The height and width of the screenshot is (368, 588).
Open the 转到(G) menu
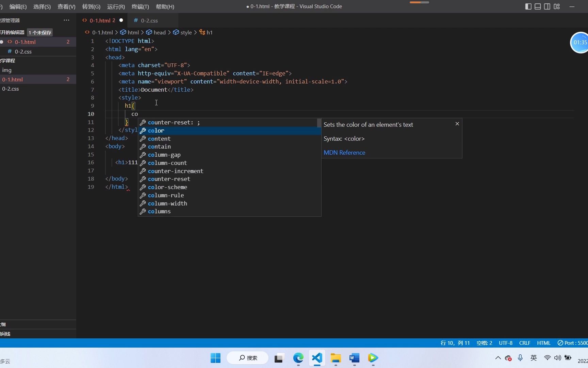91,6
